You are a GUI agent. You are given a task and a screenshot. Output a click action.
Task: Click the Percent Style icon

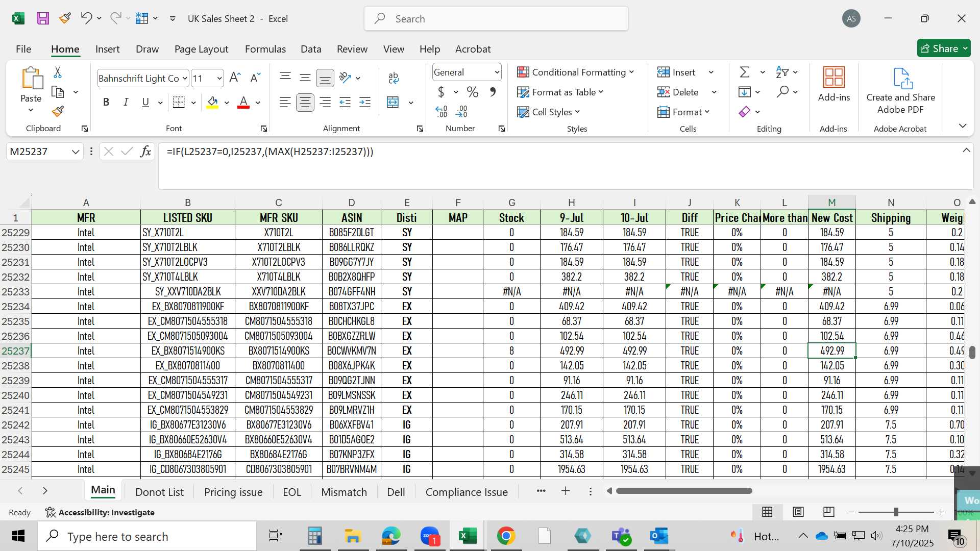point(473,92)
